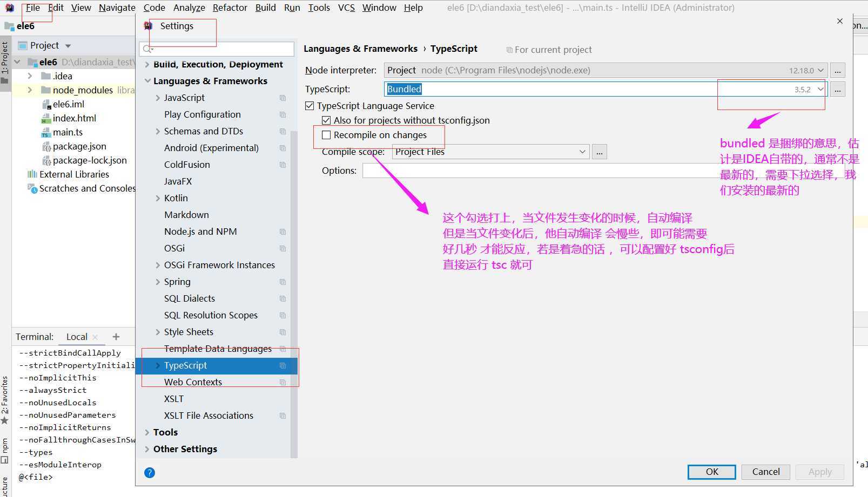868x497 pixels.
Task: Click Compile scope ellipsis button
Action: (600, 152)
